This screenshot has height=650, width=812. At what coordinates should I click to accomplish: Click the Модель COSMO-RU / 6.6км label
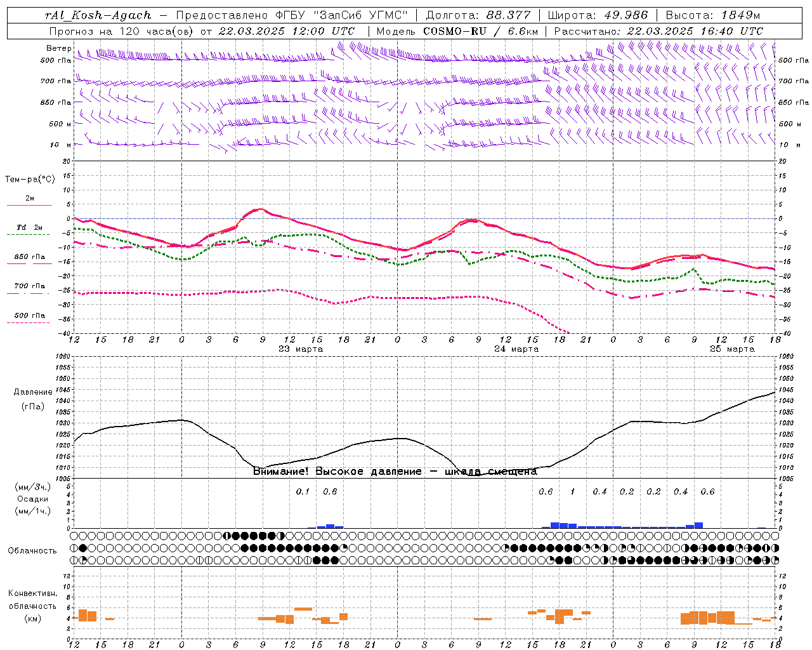(457, 30)
